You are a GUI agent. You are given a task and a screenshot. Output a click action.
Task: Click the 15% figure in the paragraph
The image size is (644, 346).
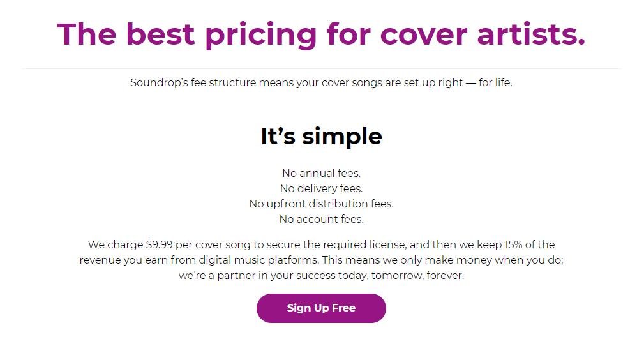click(513, 245)
